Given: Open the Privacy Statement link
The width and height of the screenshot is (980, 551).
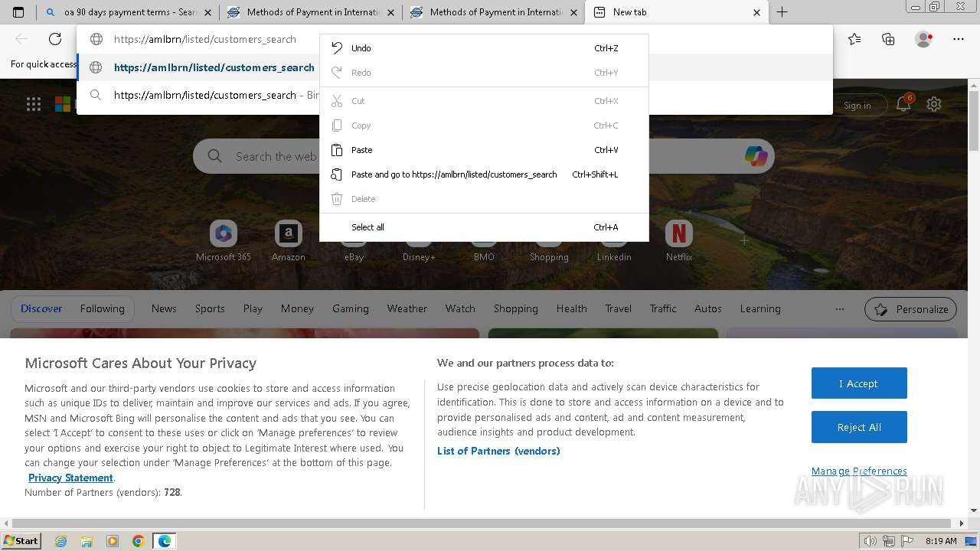Looking at the screenshot, I should pyautogui.click(x=70, y=478).
